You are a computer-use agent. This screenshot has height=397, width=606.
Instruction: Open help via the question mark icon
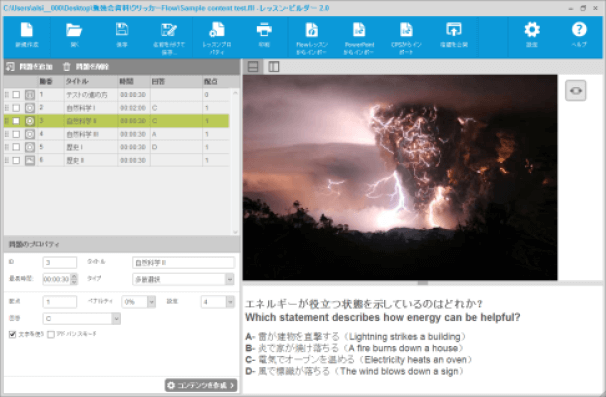[579, 29]
